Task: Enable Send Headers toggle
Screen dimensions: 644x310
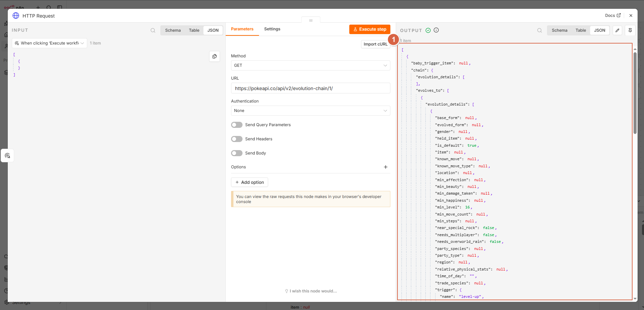Action: click(237, 139)
